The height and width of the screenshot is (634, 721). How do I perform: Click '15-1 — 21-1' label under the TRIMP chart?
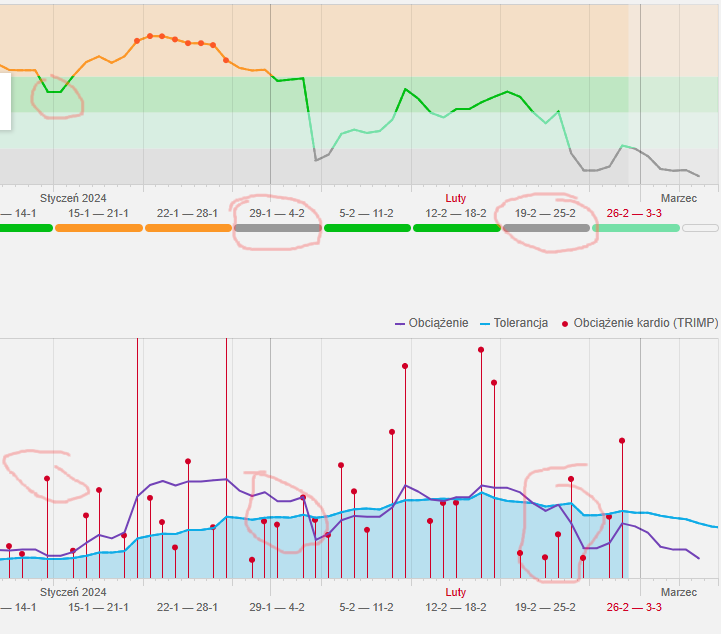pyautogui.click(x=98, y=607)
